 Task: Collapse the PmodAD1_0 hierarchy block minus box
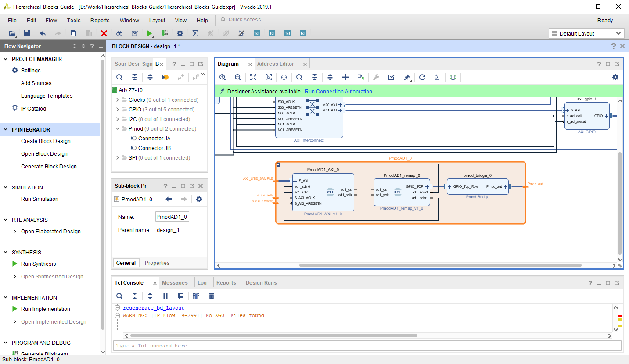[278, 164]
